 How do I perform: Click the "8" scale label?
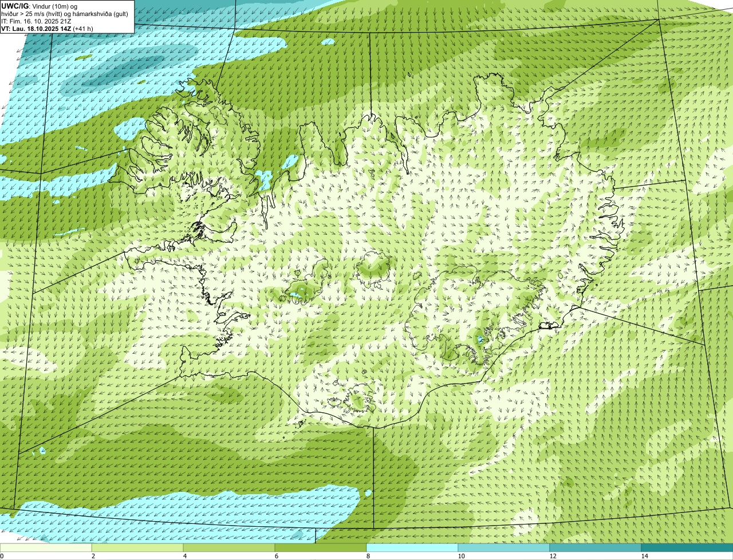pyautogui.click(x=368, y=556)
